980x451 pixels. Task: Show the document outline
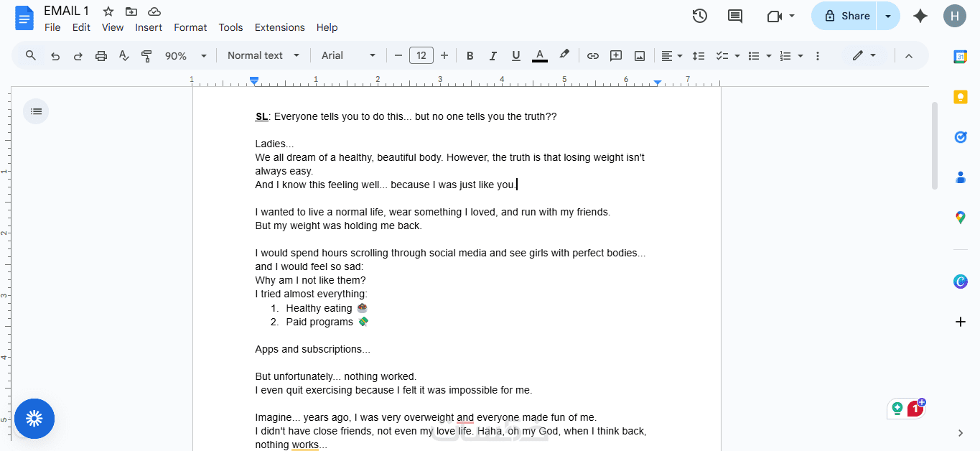pos(36,111)
